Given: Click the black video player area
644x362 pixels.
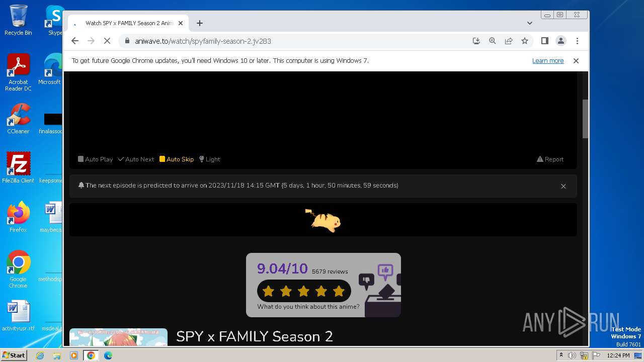Looking at the screenshot, I should point(323,111).
